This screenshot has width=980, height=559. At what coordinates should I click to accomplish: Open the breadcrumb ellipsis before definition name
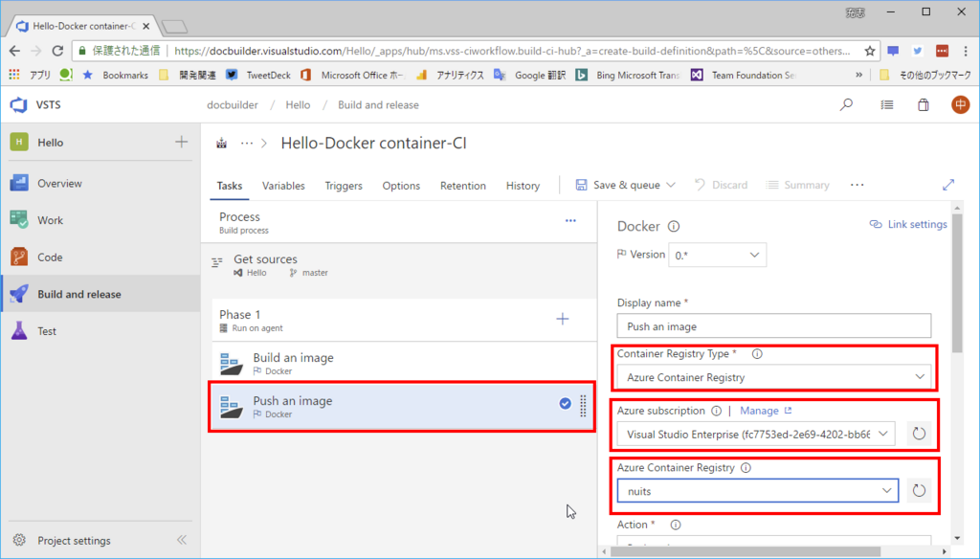coord(247,144)
